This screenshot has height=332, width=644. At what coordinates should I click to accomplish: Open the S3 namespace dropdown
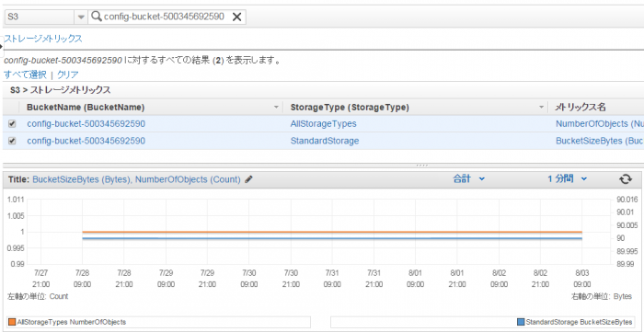[81, 17]
